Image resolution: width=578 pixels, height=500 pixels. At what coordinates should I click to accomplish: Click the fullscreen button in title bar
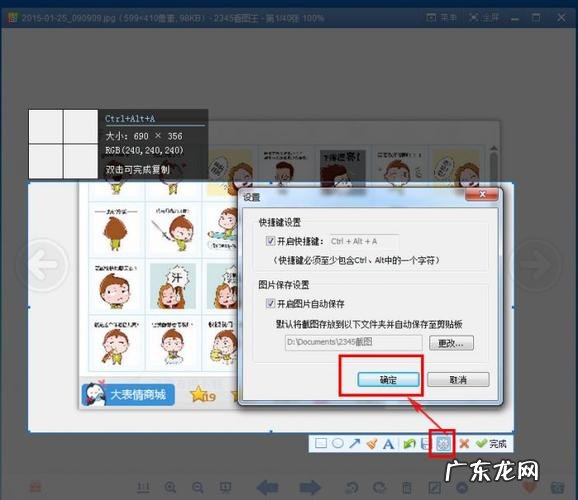tap(484, 17)
